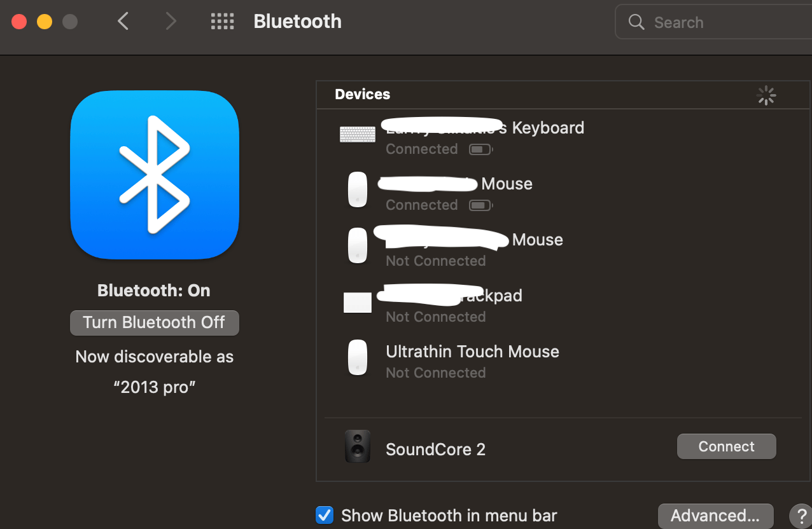Click the keyboard's battery level indicator
Viewport: 812px width, 529px height.
(480, 149)
